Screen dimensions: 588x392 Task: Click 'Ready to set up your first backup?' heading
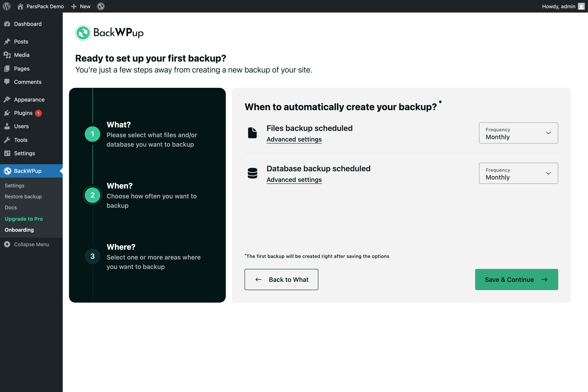(x=151, y=58)
